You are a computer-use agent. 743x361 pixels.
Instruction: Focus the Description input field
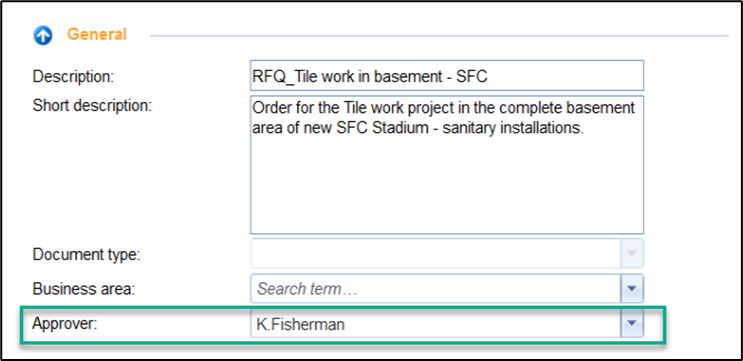[446, 75]
